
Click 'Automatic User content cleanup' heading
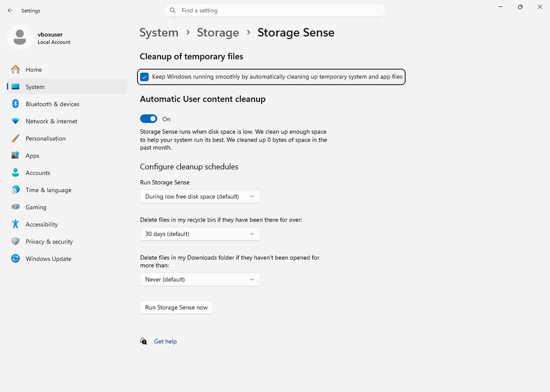pyautogui.click(x=202, y=99)
